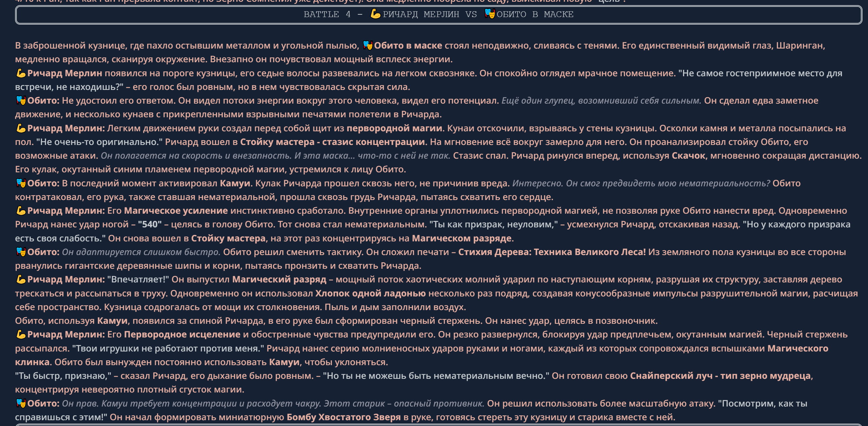This screenshot has height=426, width=868.
Task: Click the bold phrase 'первородной магии' after 'щит из'
Action: pyautogui.click(x=394, y=128)
